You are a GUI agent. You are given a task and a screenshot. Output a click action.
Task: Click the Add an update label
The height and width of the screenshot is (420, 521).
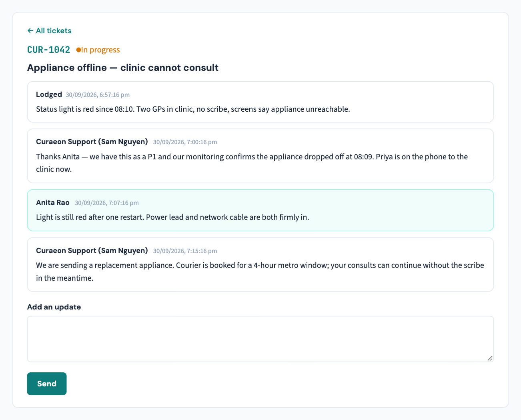pos(54,307)
